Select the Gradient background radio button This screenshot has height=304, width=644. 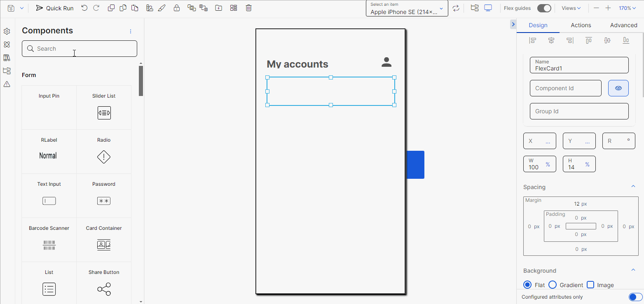coord(553,285)
